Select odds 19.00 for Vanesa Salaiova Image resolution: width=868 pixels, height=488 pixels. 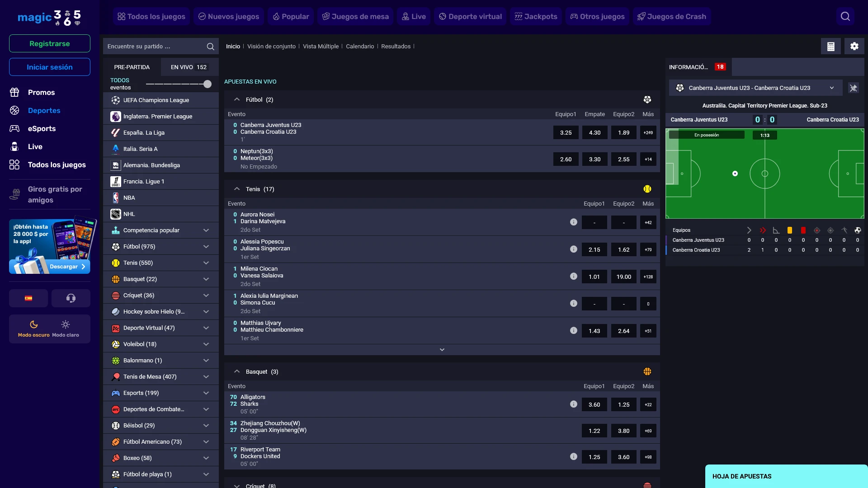point(624,277)
